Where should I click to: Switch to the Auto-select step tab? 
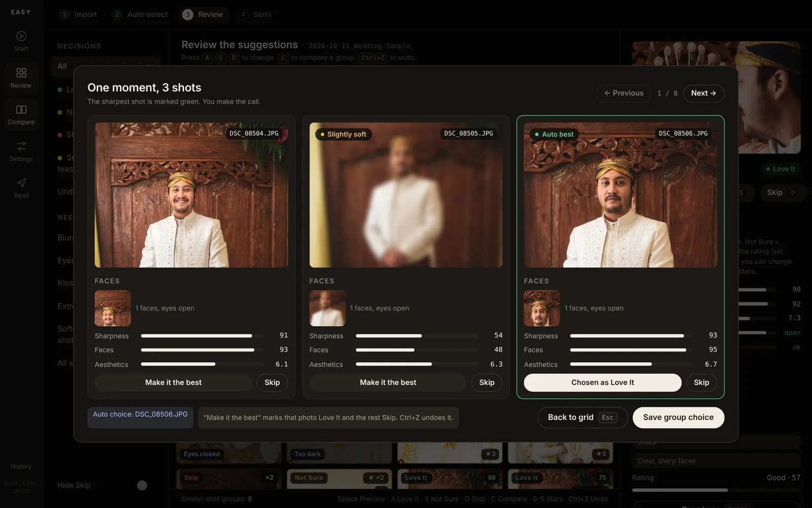click(x=141, y=14)
